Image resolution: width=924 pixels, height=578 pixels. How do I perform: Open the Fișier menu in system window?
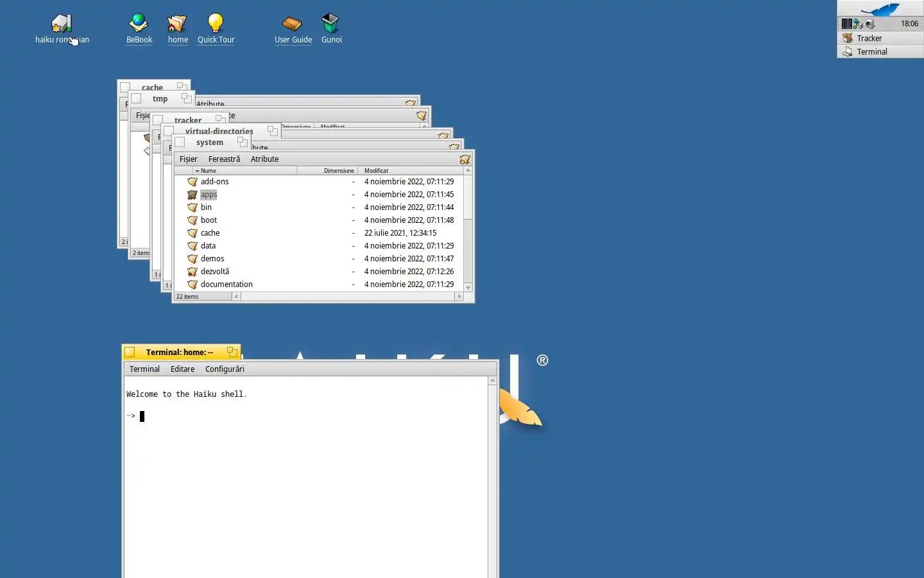click(188, 159)
